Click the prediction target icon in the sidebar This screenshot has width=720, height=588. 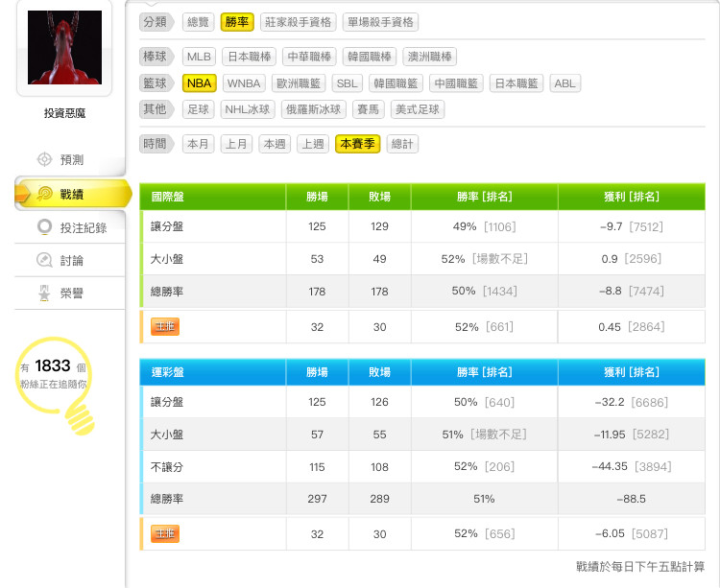[x=44, y=159]
